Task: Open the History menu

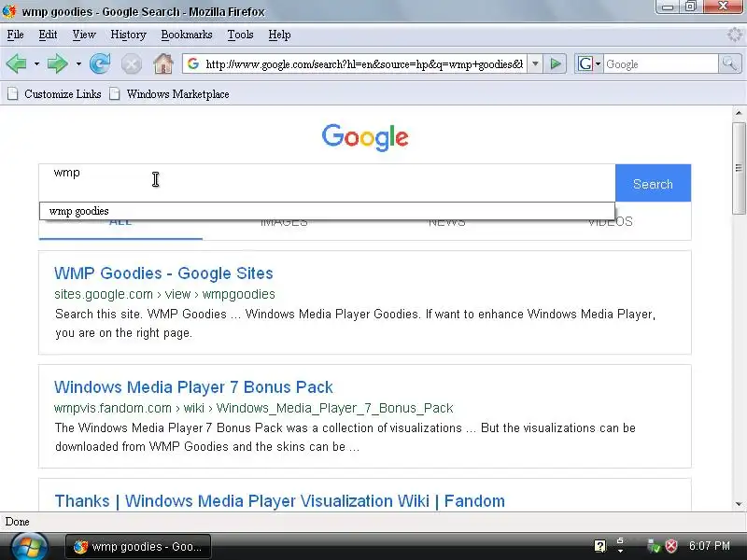Action: (x=128, y=35)
